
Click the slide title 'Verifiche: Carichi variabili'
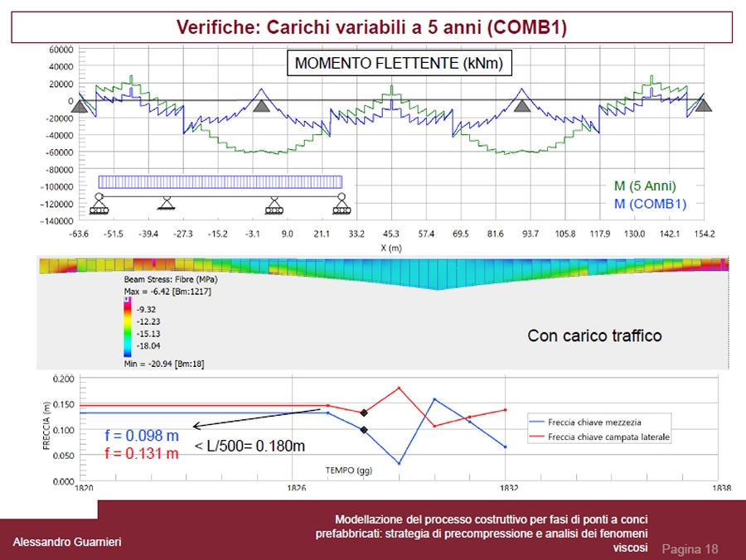click(371, 27)
